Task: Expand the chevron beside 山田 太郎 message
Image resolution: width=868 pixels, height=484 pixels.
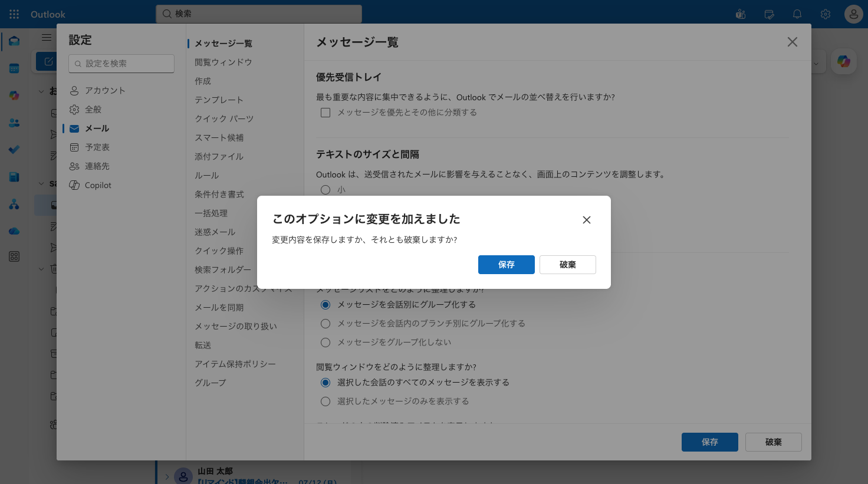Action: [x=167, y=476]
